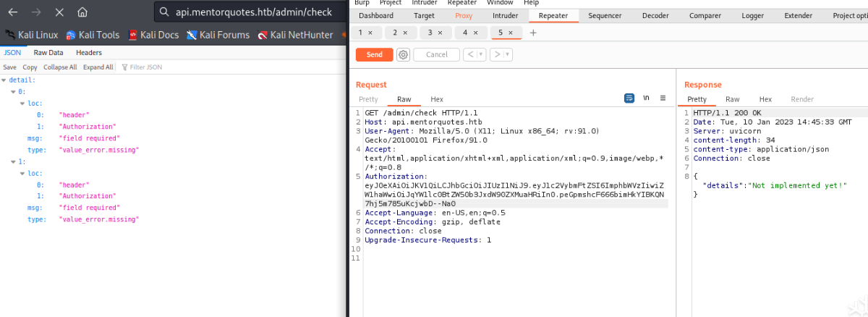Collapse the detail JSON node
This screenshot has height=317, width=868.
pos(4,80)
